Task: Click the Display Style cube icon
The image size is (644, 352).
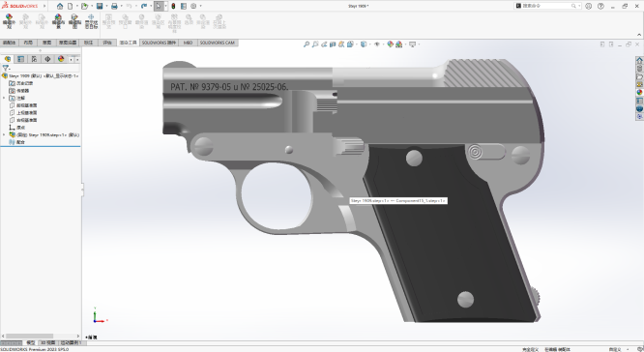Action: (x=363, y=44)
